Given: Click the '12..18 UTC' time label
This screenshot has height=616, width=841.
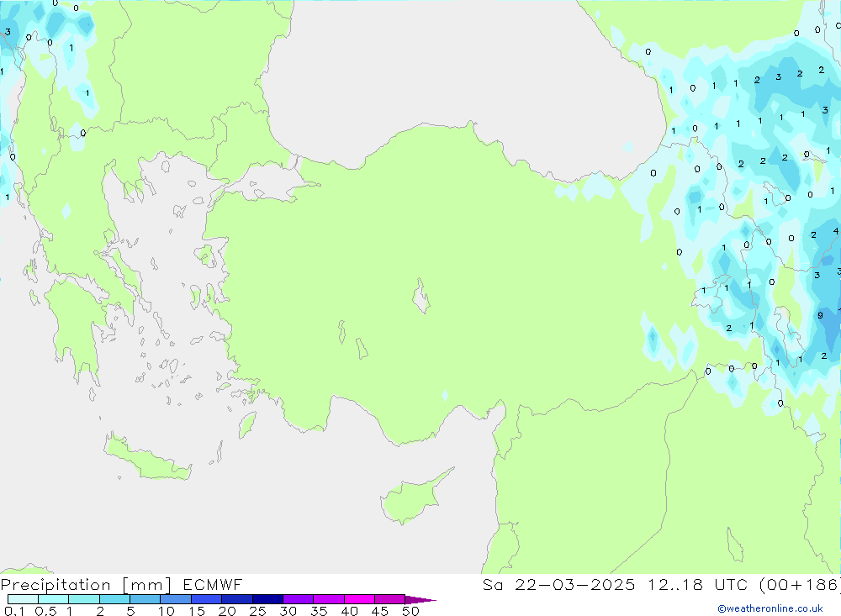Looking at the screenshot, I should [x=698, y=584].
